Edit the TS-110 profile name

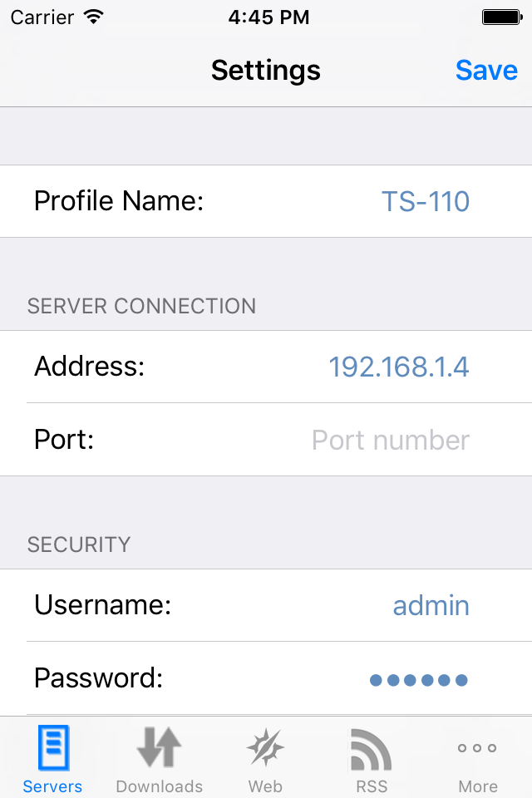click(x=426, y=201)
